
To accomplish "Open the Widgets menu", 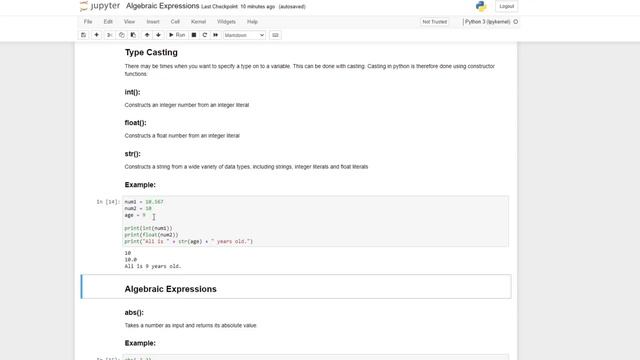I will click(226, 22).
